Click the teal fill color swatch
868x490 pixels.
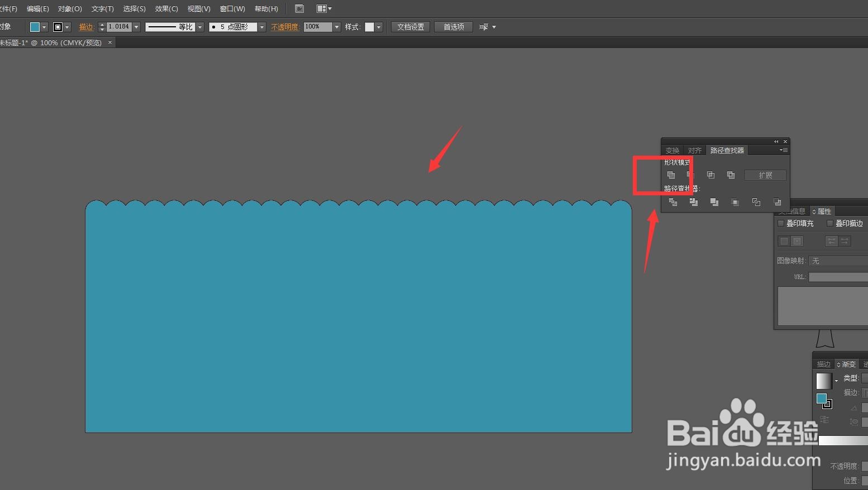(x=35, y=27)
